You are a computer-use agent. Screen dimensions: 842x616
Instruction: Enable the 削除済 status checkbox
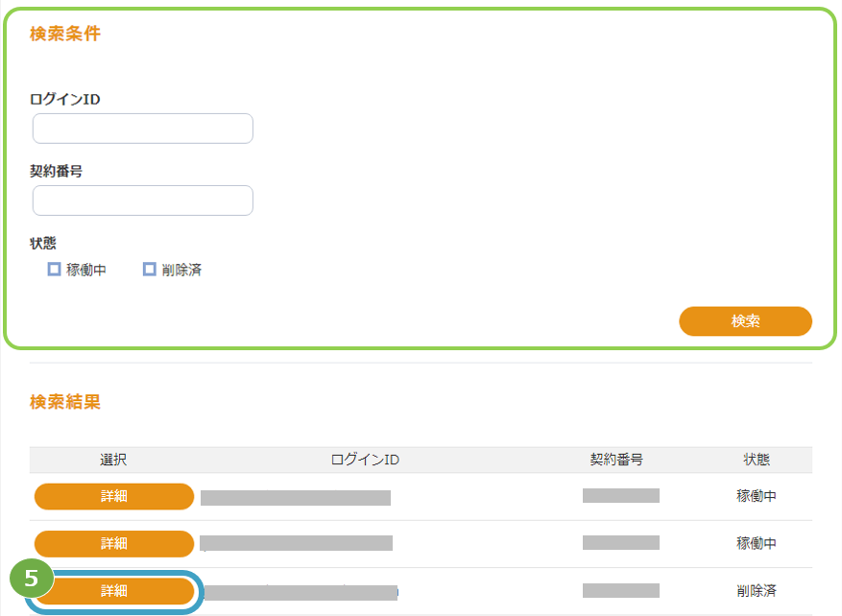point(149,269)
